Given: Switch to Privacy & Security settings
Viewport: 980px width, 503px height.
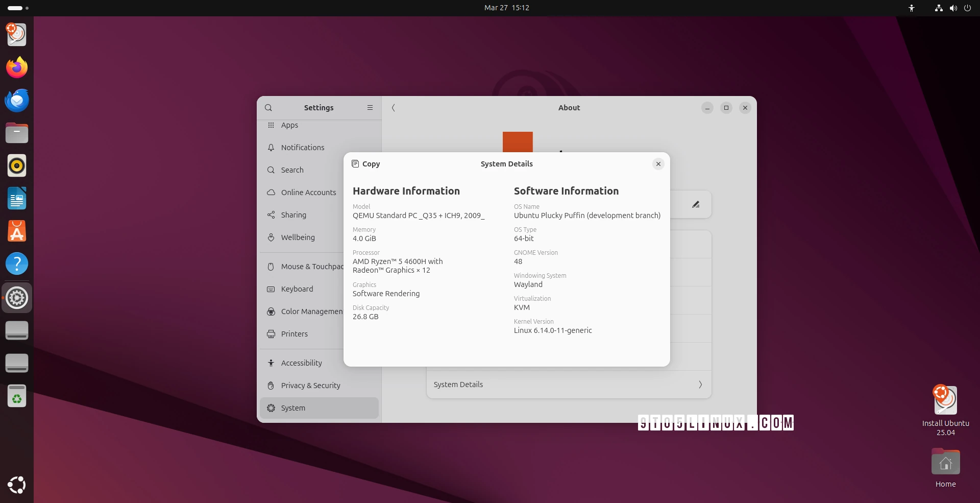Looking at the screenshot, I should click(x=310, y=386).
